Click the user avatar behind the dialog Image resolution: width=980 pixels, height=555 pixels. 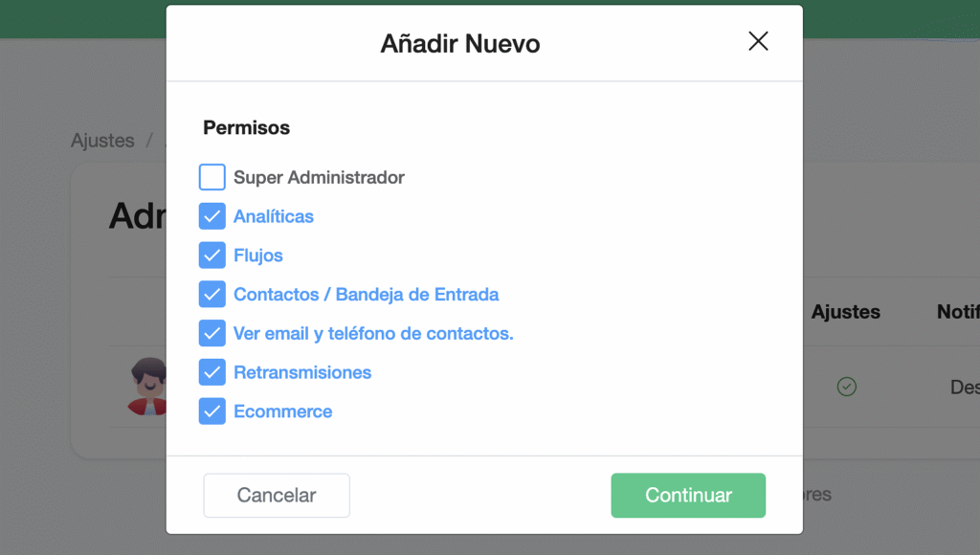click(x=149, y=387)
